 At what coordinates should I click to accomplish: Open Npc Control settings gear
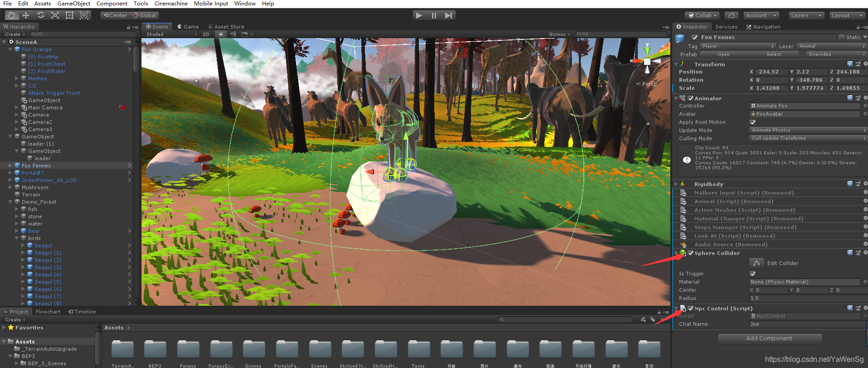[x=865, y=308]
